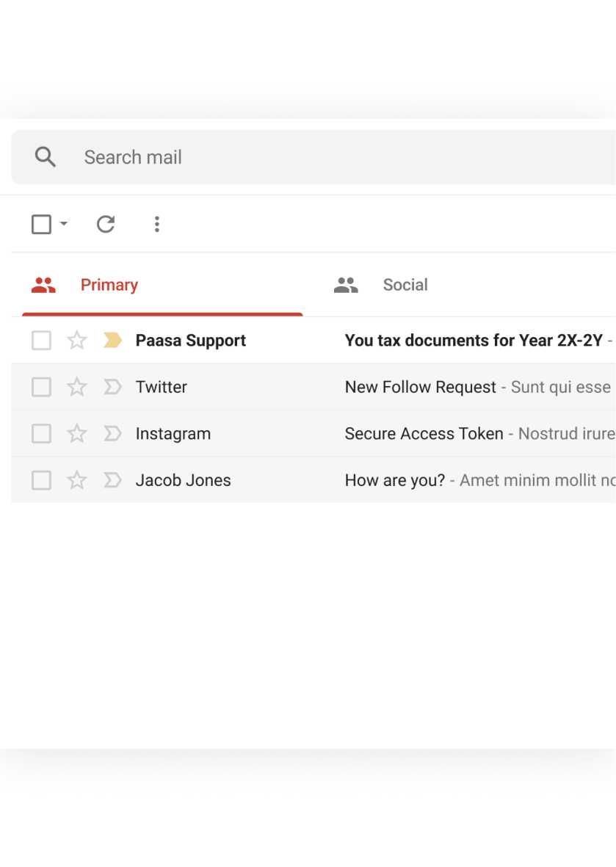616x867 pixels.
Task: Click the Primary tab people icon
Action: pos(43,285)
